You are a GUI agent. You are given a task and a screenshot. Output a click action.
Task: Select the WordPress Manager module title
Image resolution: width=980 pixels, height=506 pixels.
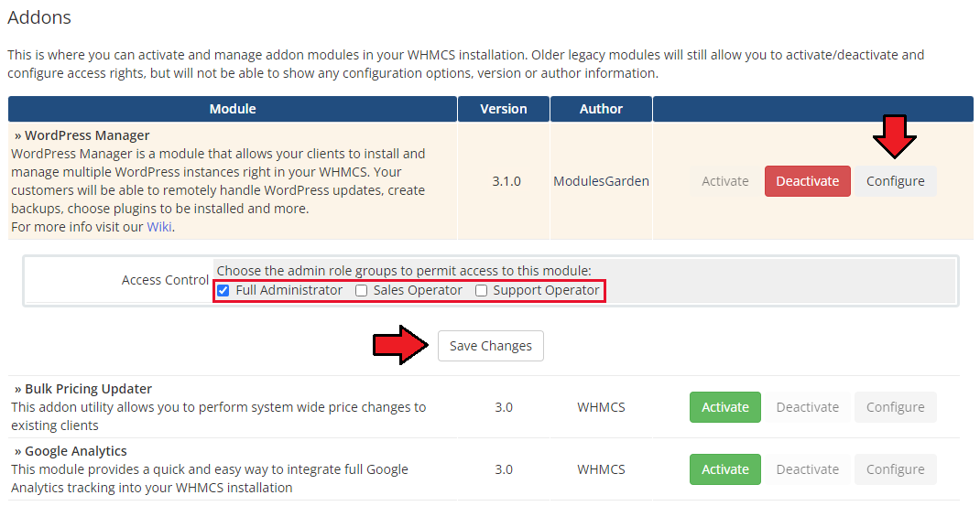(87, 135)
